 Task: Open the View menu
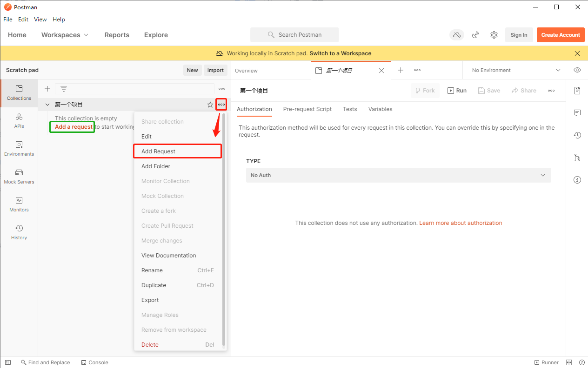[x=40, y=20]
